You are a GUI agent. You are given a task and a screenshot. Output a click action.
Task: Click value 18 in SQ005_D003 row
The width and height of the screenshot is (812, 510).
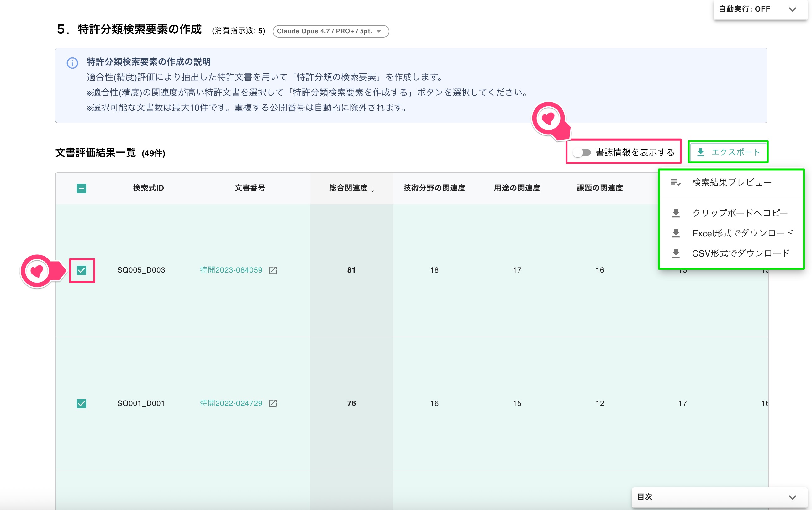click(x=434, y=270)
